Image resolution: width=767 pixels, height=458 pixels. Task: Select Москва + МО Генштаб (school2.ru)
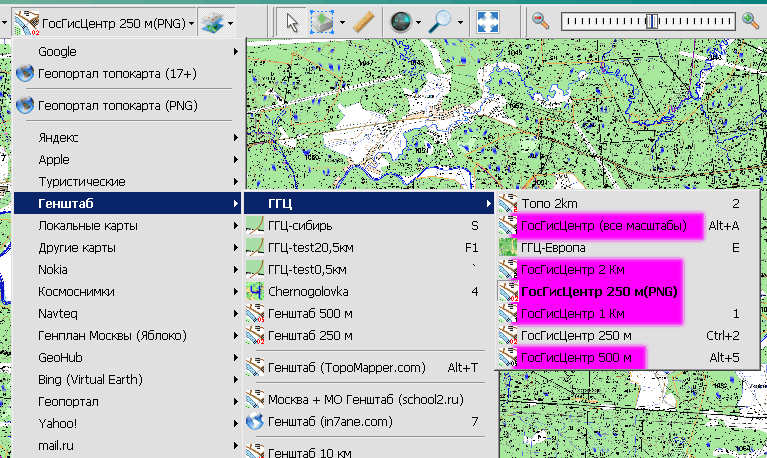click(369, 399)
